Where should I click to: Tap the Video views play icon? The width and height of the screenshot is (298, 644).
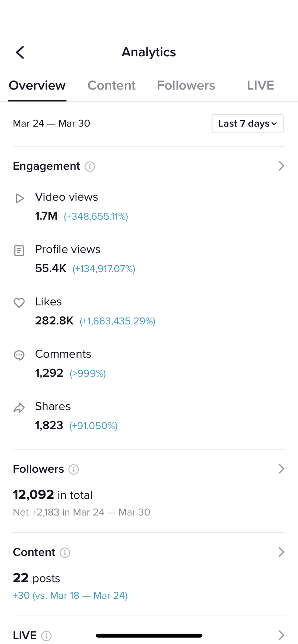[20, 198]
